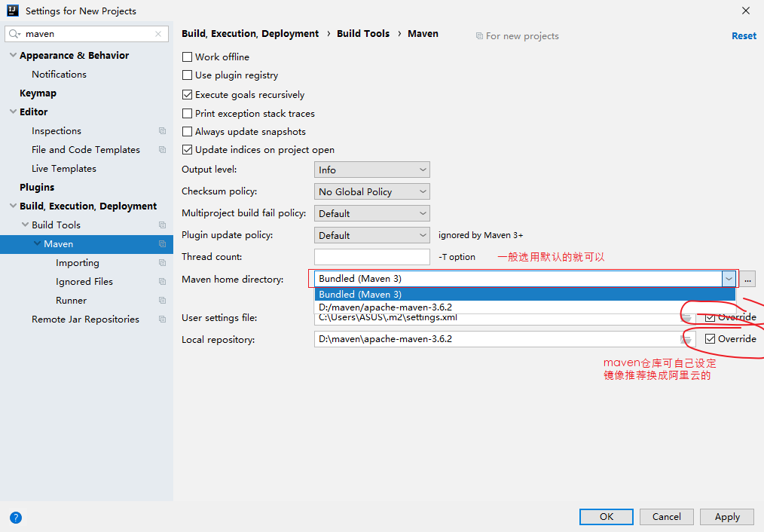764x532 pixels.
Task: Click the copy icon beside Ignored Files
Action: [x=162, y=281]
